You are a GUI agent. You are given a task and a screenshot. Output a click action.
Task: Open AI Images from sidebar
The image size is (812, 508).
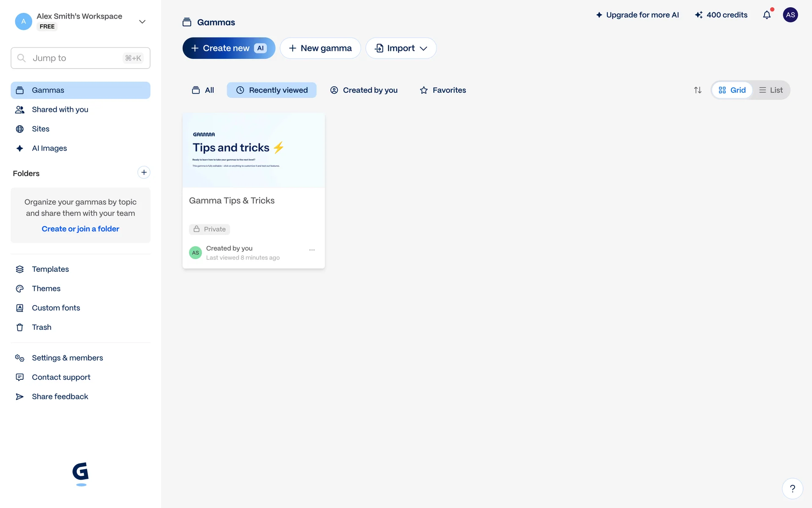point(49,148)
